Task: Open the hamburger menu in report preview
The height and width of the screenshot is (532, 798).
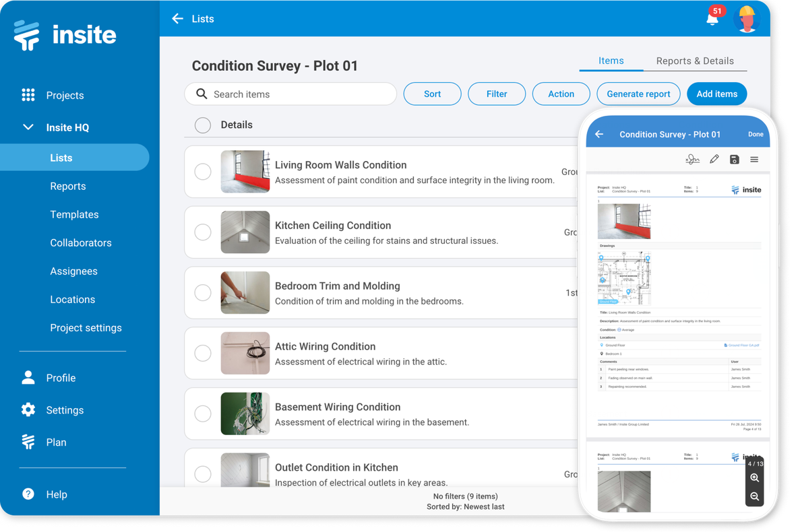Action: (754, 160)
